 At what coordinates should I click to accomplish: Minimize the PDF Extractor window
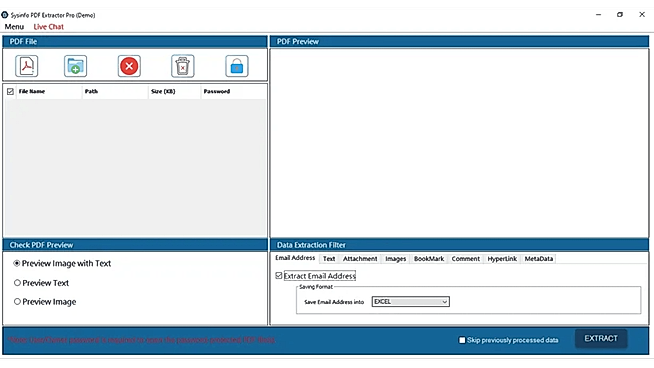[599, 15]
